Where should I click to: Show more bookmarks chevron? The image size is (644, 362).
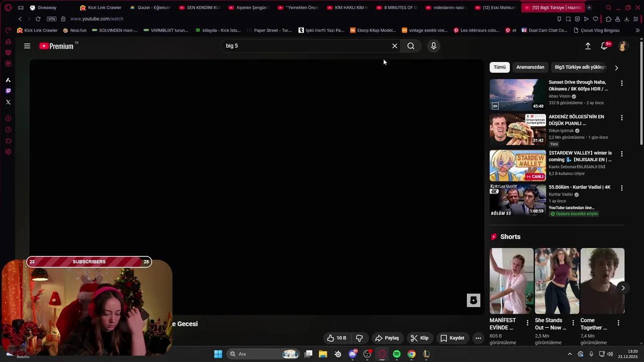coord(638,30)
